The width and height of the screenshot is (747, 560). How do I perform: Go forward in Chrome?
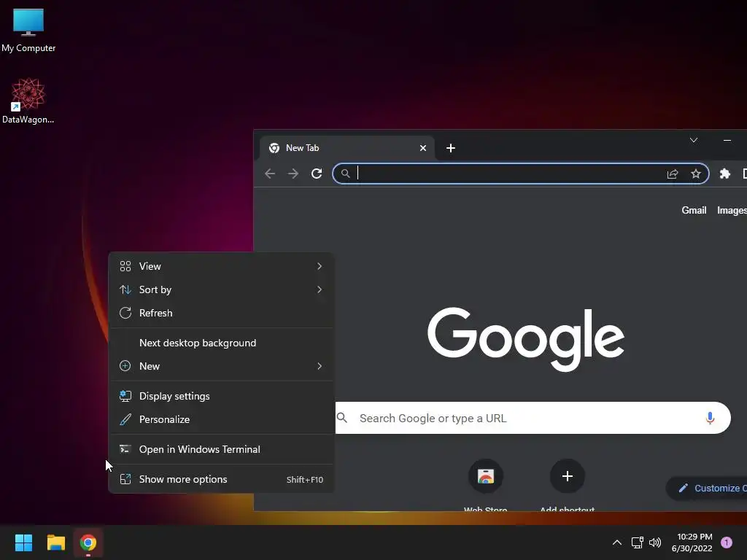click(293, 174)
